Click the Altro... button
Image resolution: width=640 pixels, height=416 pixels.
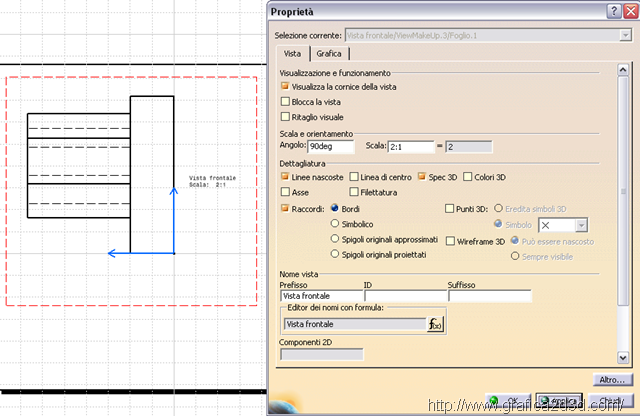611,380
